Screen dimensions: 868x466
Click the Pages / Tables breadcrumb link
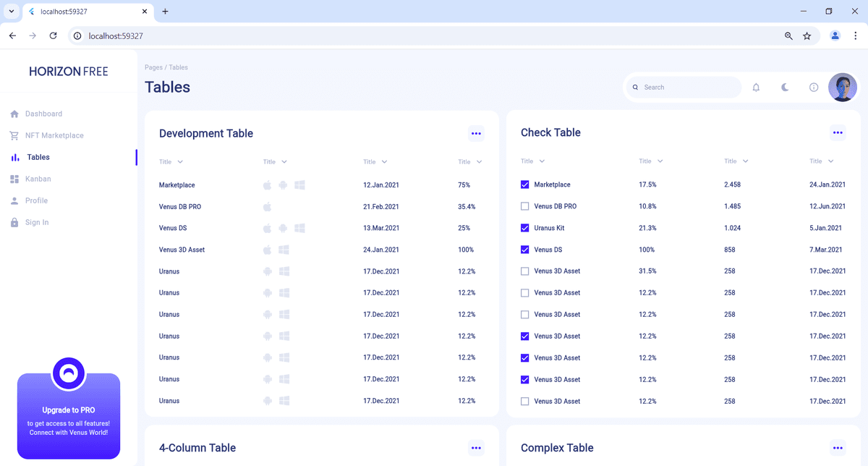(x=166, y=67)
